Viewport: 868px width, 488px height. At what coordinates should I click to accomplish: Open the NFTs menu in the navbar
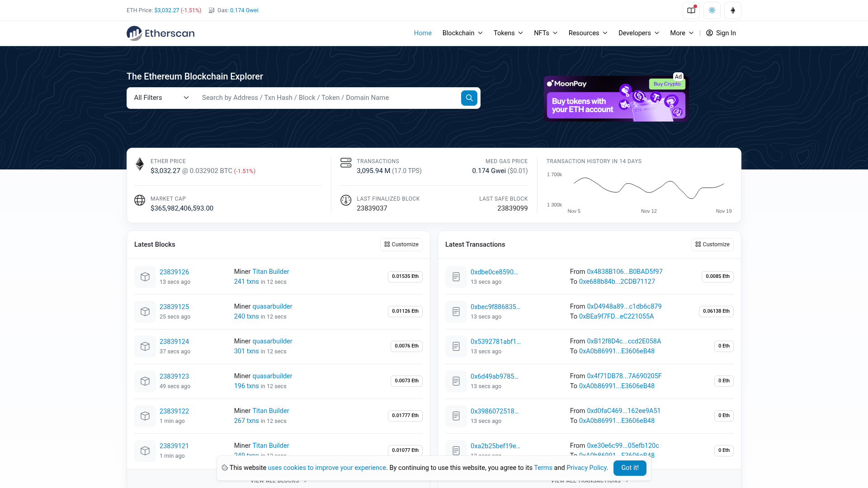545,33
